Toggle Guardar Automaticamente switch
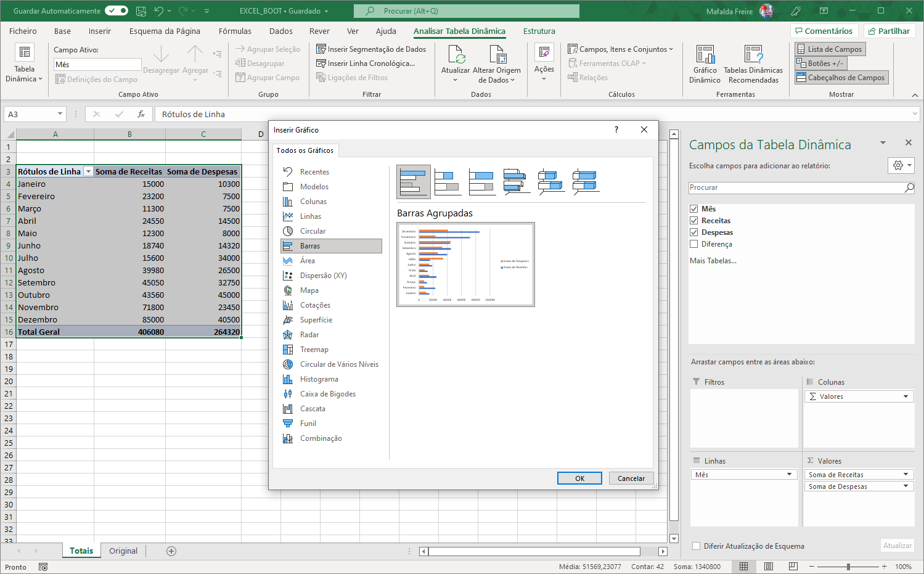The width and height of the screenshot is (924, 574). coord(116,10)
